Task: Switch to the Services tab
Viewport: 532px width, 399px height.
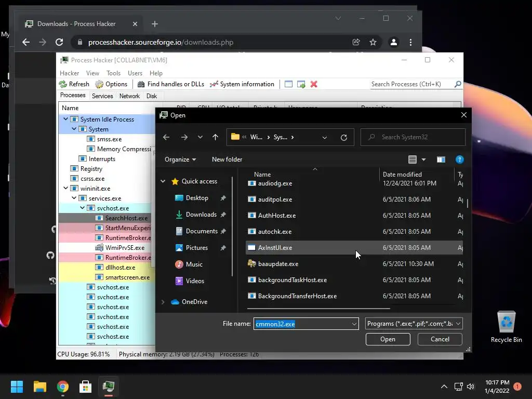Action: click(x=102, y=96)
